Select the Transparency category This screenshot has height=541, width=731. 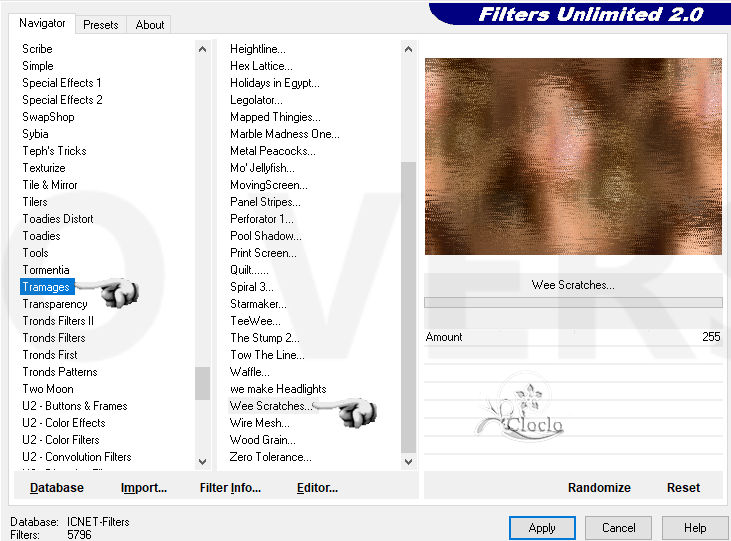55,304
